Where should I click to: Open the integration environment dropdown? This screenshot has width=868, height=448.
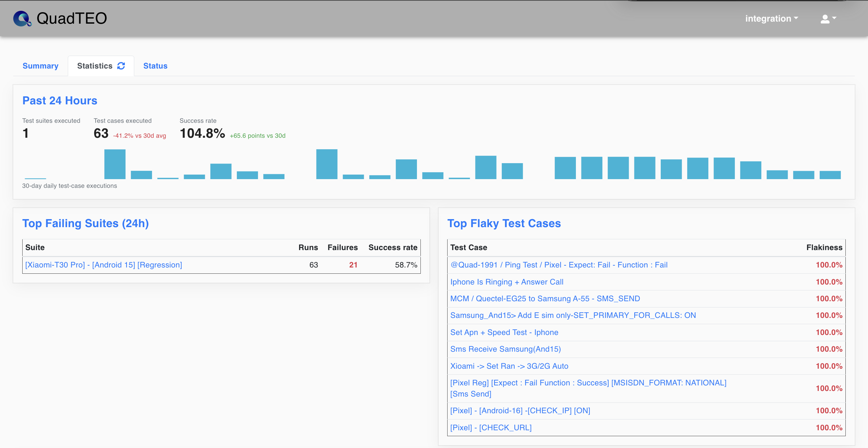[771, 18]
